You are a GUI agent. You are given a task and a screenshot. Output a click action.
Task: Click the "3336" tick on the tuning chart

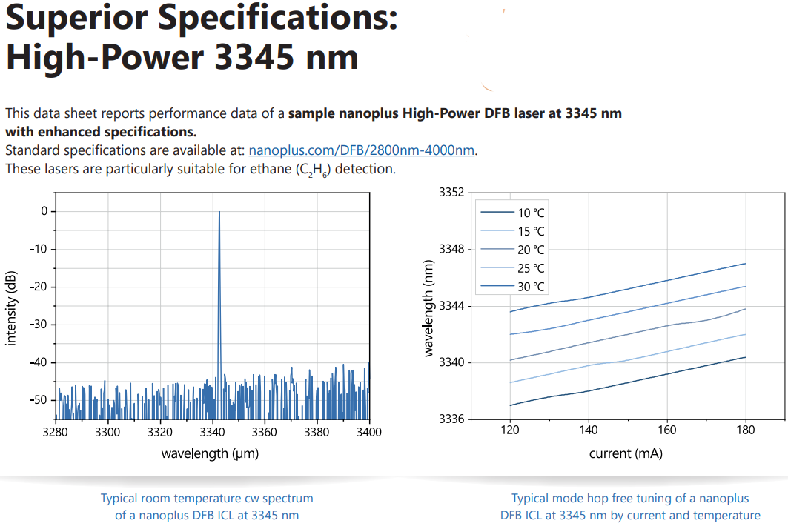click(451, 419)
